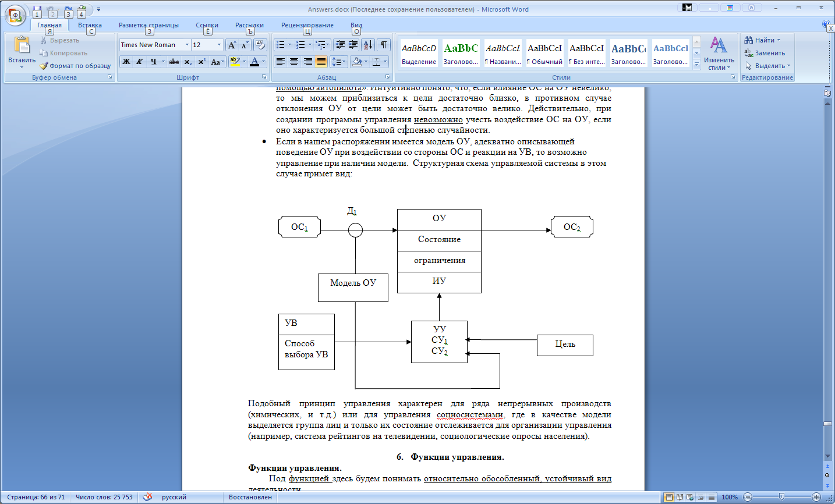Click the zoom slider handle

(781, 497)
